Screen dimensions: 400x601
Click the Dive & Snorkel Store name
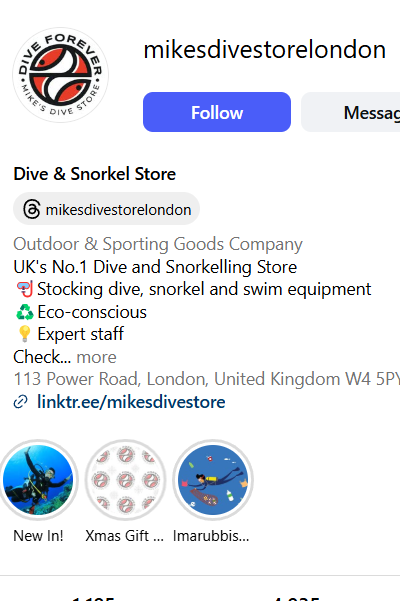click(x=95, y=174)
